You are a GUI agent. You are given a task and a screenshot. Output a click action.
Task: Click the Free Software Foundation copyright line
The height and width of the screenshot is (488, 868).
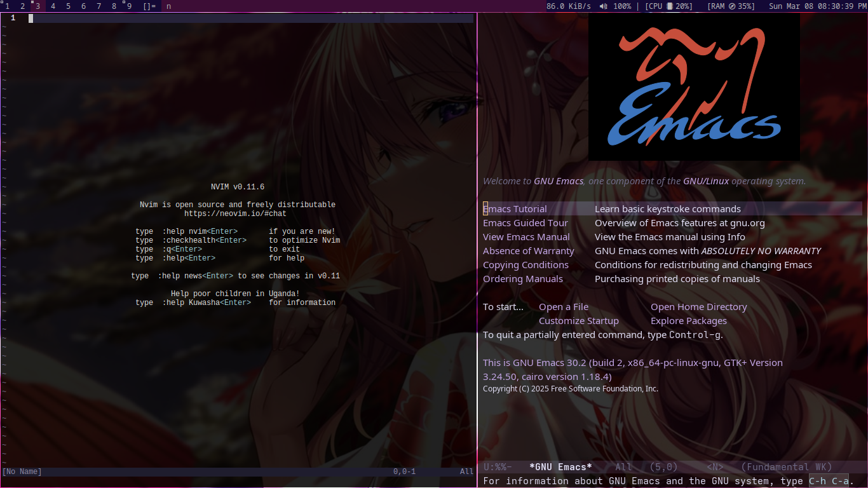coord(571,389)
